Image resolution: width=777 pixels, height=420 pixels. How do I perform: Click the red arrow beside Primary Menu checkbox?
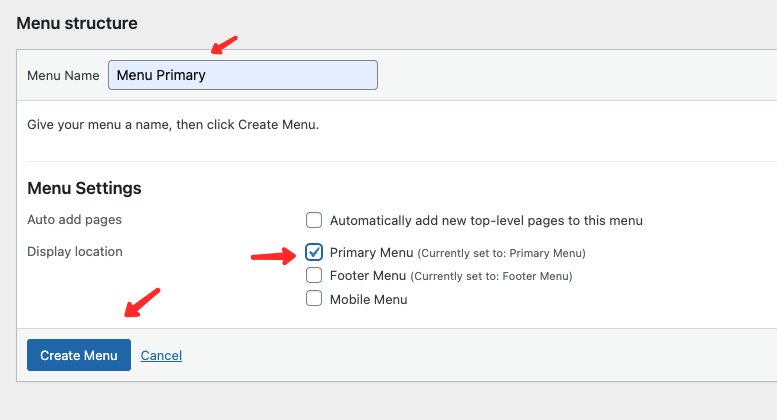271,255
